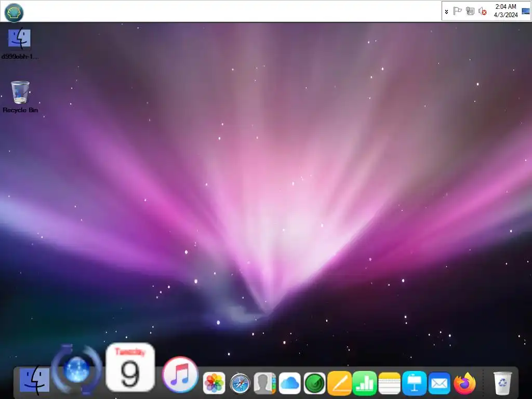Expand hidden tray icons chevron
Image resolution: width=532 pixels, height=399 pixels.
pyautogui.click(x=446, y=11)
